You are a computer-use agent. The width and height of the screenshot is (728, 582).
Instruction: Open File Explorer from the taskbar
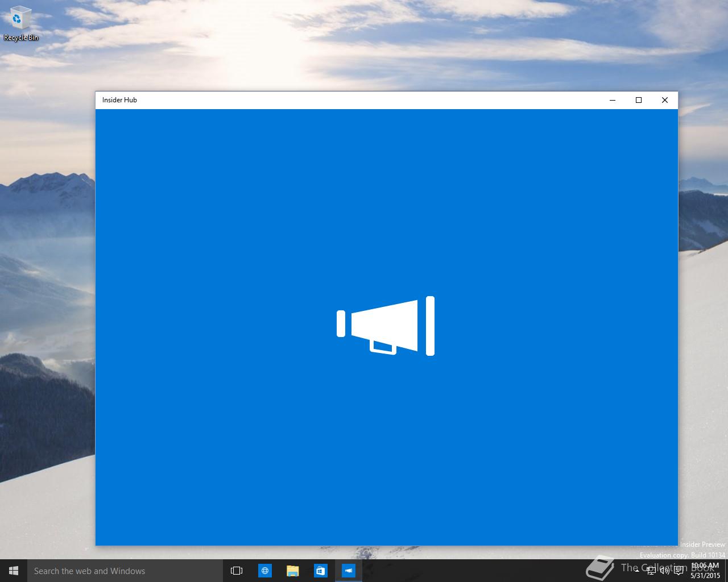coord(292,571)
